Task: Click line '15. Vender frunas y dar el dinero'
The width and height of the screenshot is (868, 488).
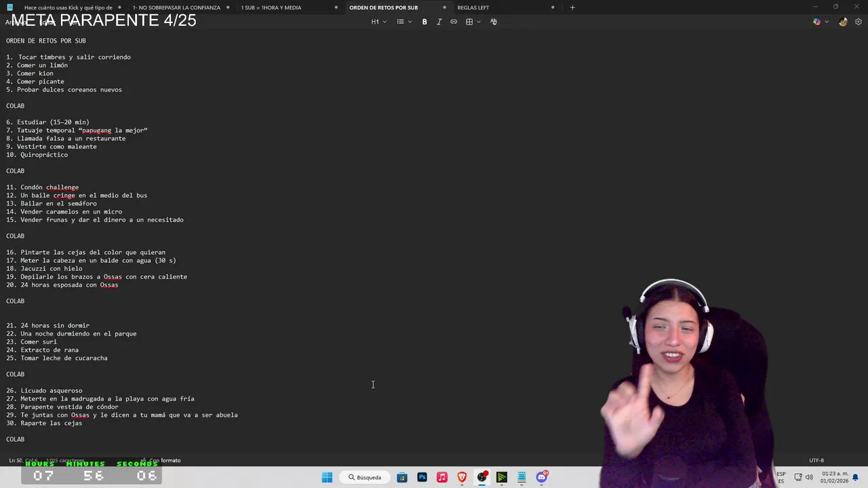Action: pos(95,220)
